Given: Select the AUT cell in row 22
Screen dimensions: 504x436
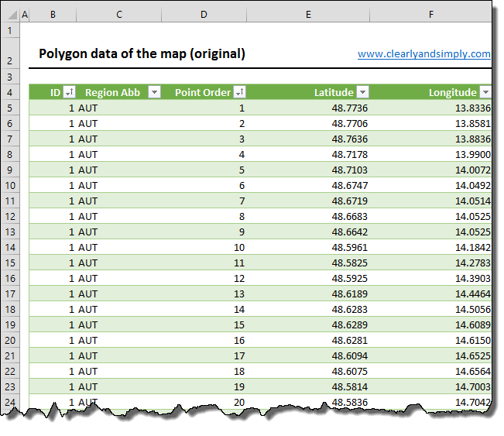Looking at the screenshot, I should [119, 371].
